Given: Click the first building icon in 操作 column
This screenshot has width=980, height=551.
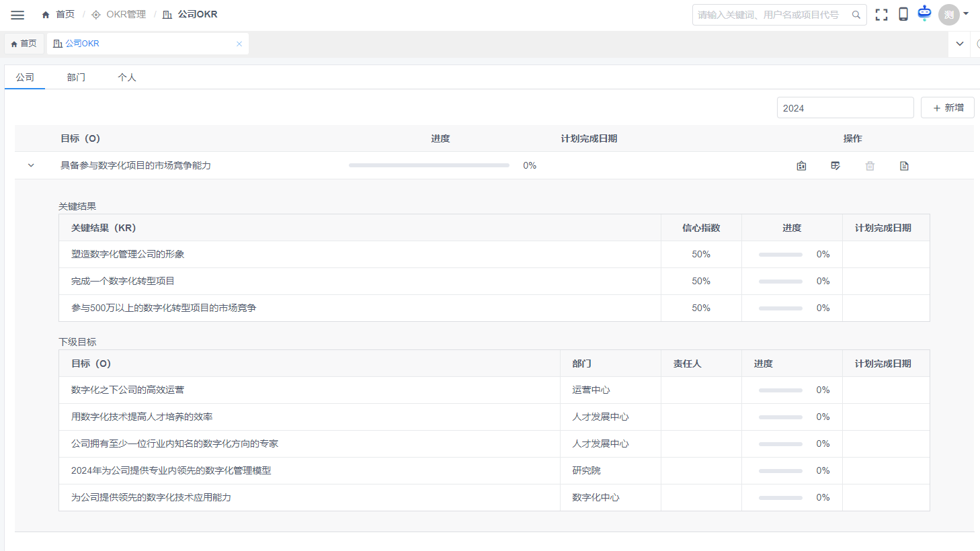Looking at the screenshot, I should point(801,166).
